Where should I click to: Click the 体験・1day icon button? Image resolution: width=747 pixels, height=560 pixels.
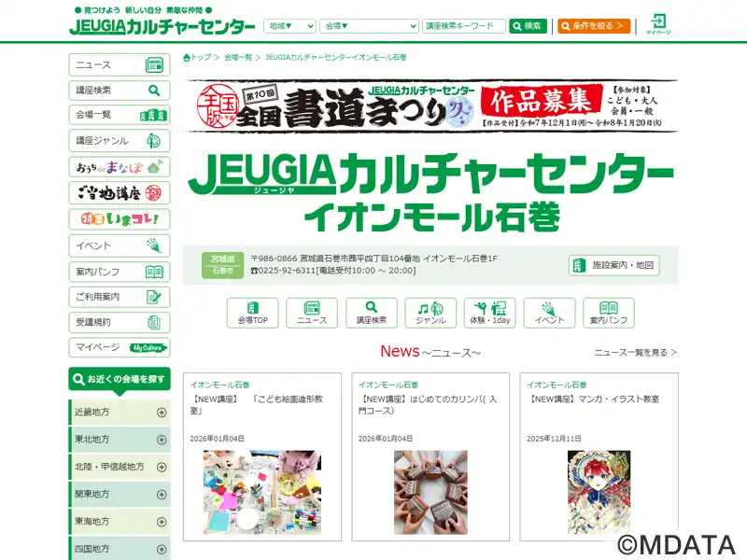pos(489,313)
